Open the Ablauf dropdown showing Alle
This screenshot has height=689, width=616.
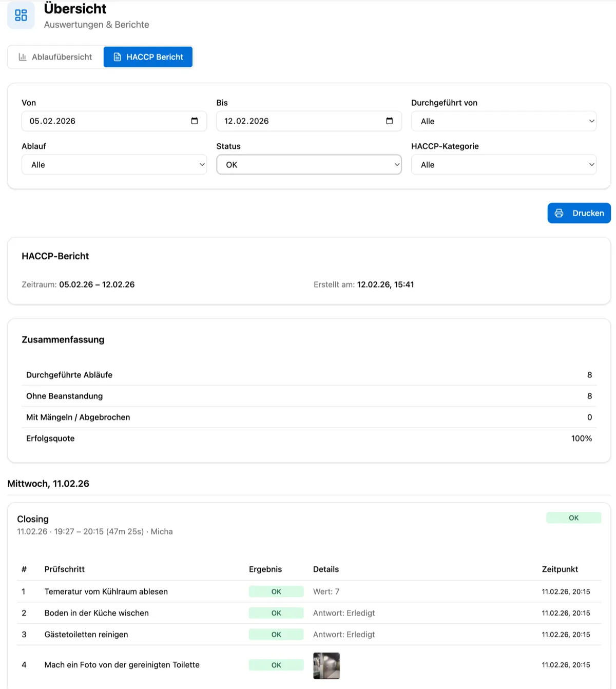[114, 164]
